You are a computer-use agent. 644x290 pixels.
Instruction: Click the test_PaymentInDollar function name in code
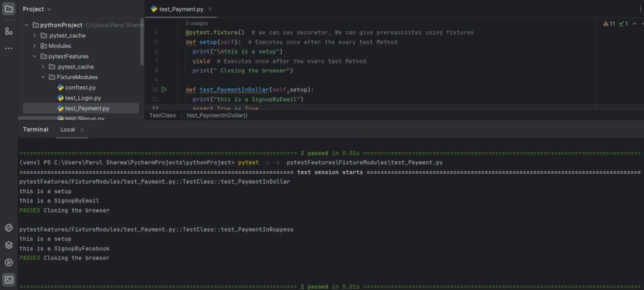[234, 89]
